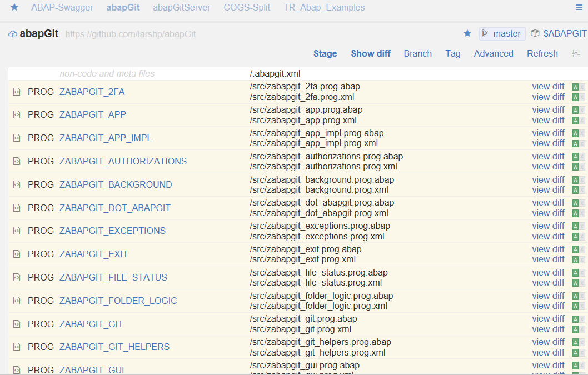Open the ZABAPGIT_APP_IMPL program link
This screenshot has height=375, width=588.
click(106, 138)
